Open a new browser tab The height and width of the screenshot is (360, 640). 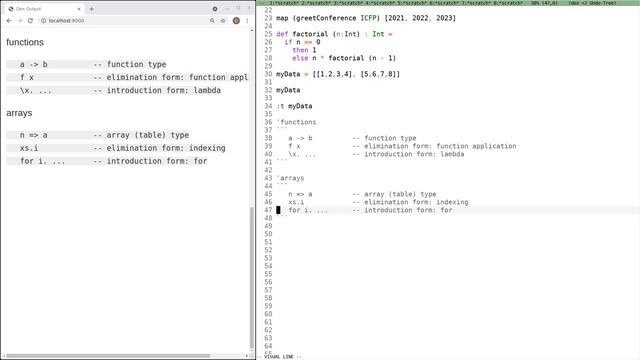click(91, 9)
